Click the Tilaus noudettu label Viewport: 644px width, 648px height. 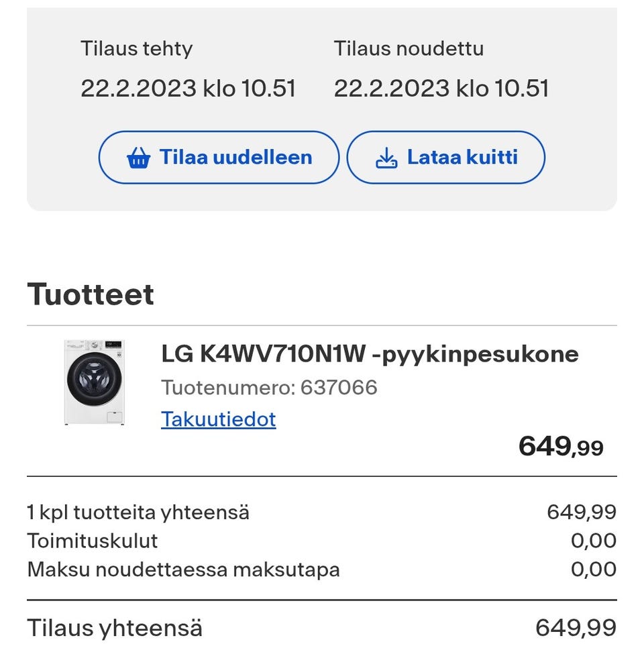[x=409, y=48]
